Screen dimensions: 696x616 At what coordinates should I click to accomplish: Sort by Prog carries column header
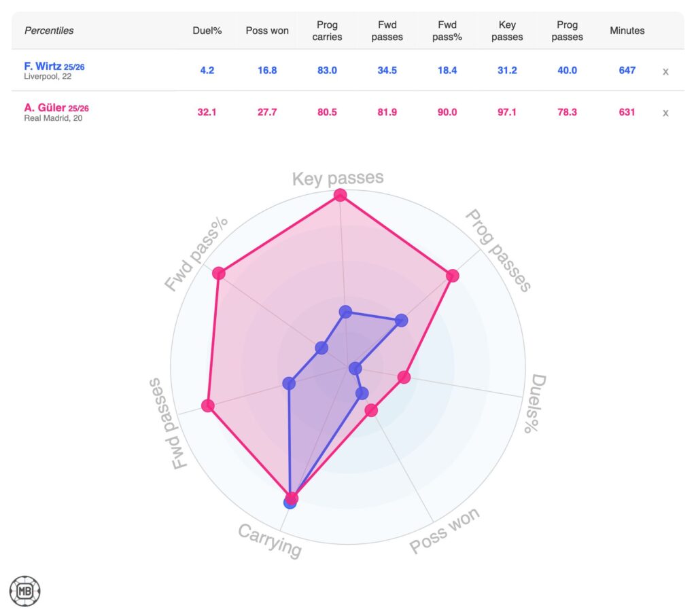coord(327,31)
